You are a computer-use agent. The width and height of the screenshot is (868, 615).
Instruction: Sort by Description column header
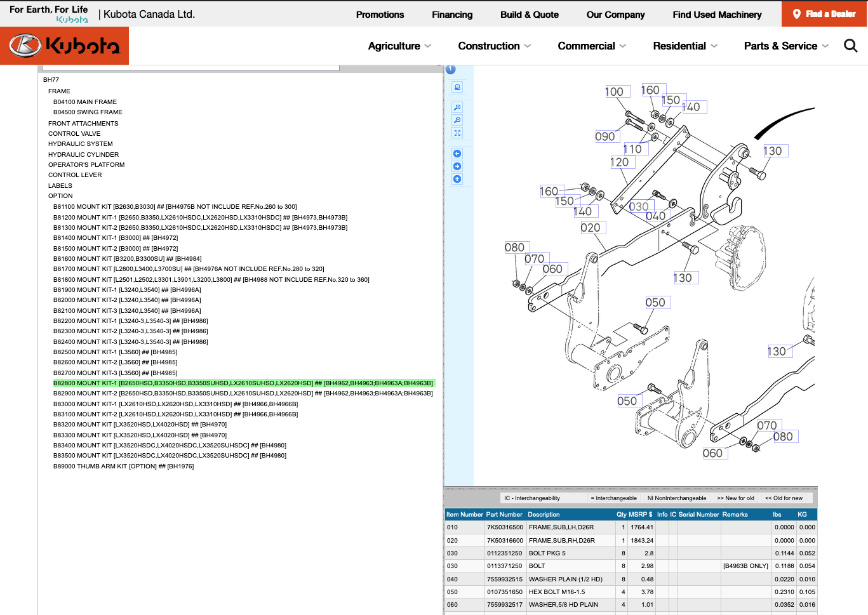point(544,515)
